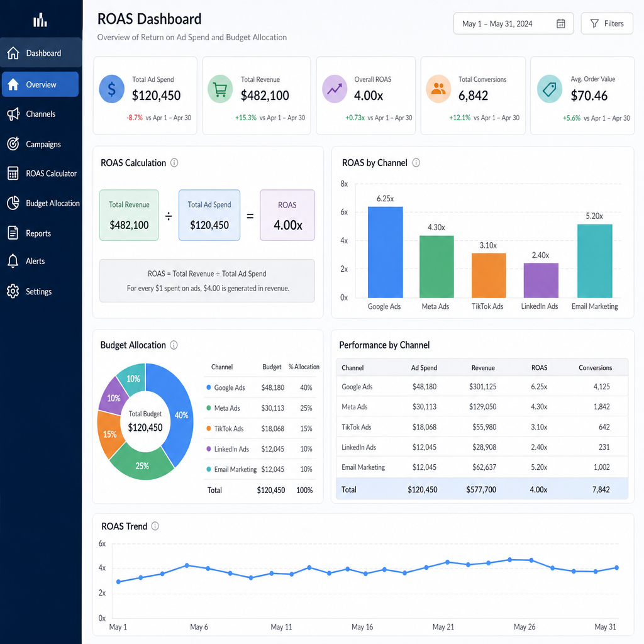Click the bar chart logo in sidebar
This screenshot has height=644, width=644.
click(x=40, y=19)
